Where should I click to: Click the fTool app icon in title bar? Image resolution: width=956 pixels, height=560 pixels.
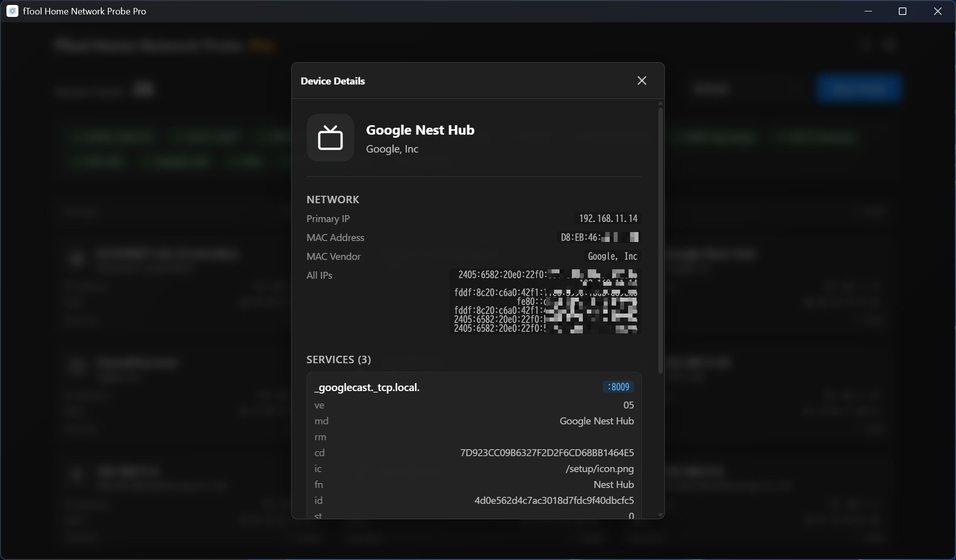coord(12,11)
